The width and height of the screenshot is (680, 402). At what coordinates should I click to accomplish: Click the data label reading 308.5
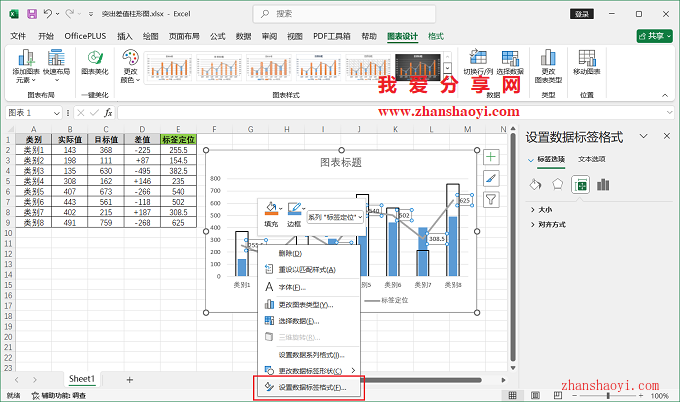[x=437, y=239]
